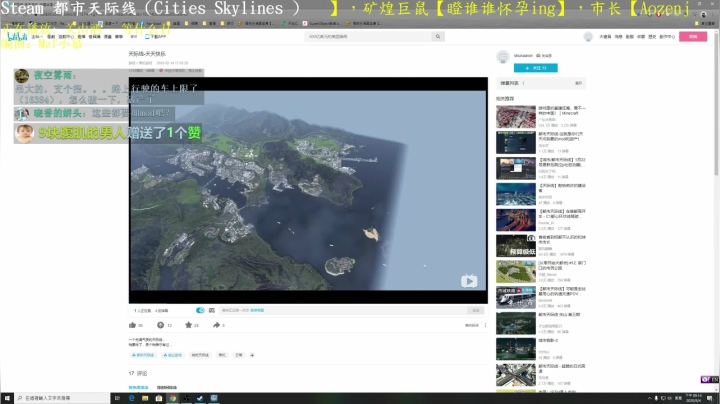This screenshot has width=720, height=404.
Task: Open danmaku settings icon beside toggle
Action: [212, 310]
